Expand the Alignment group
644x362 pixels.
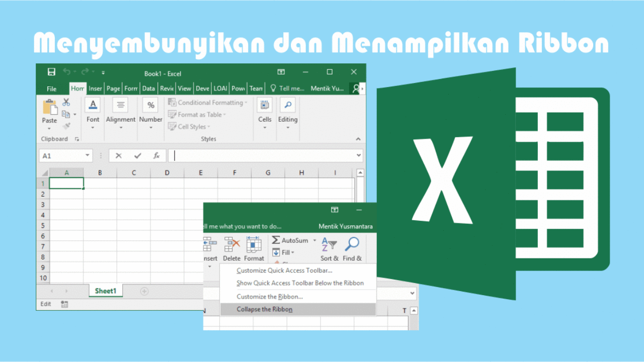click(x=121, y=114)
